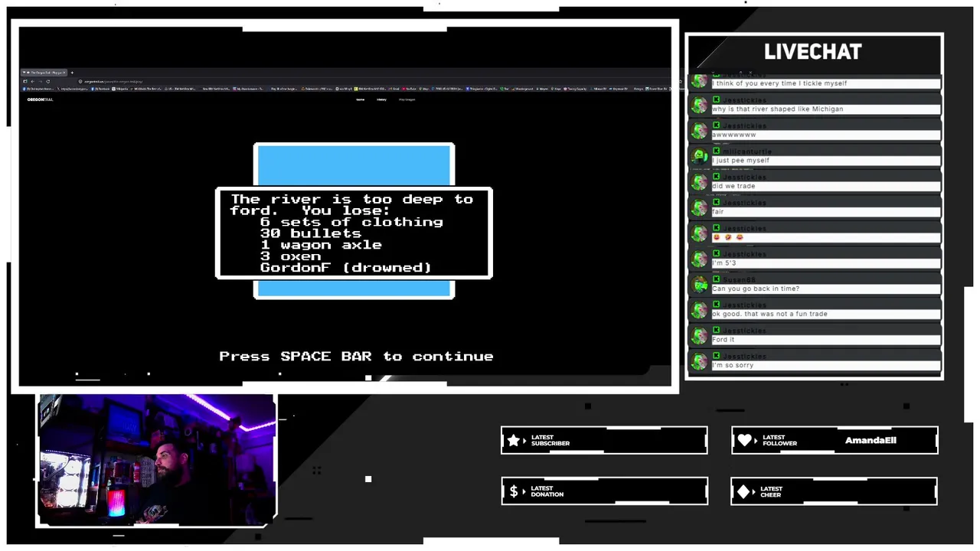Click the 'GordonF (drowned)' line
Viewport: 980px width, 551px height.
click(x=345, y=268)
